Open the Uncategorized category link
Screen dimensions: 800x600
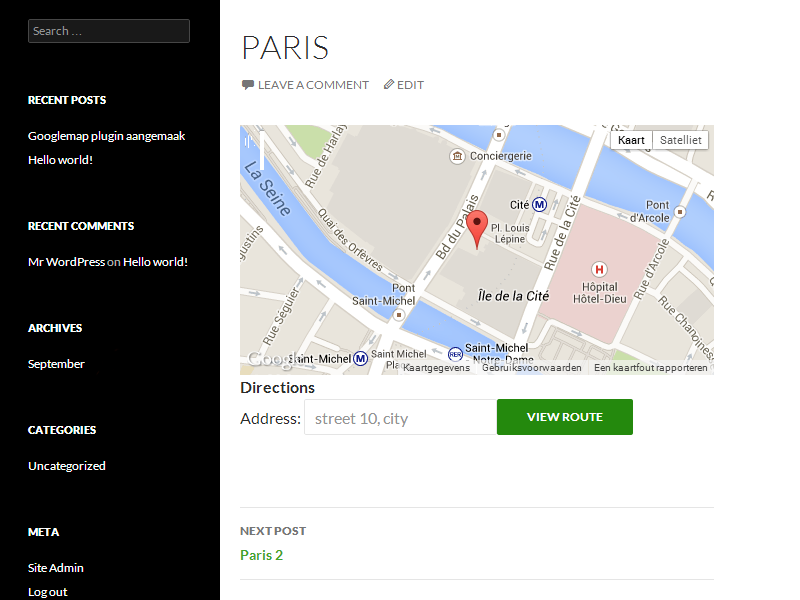67,466
